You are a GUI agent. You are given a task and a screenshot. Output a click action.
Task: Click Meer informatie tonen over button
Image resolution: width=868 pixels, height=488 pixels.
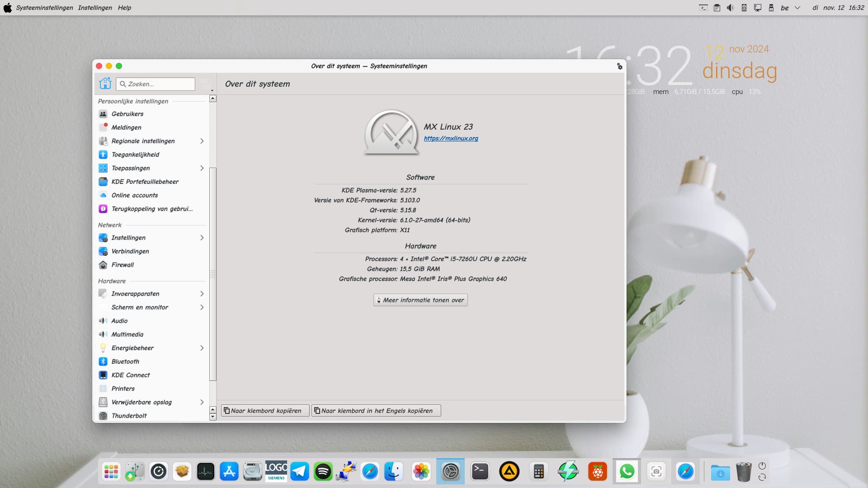pyautogui.click(x=420, y=300)
